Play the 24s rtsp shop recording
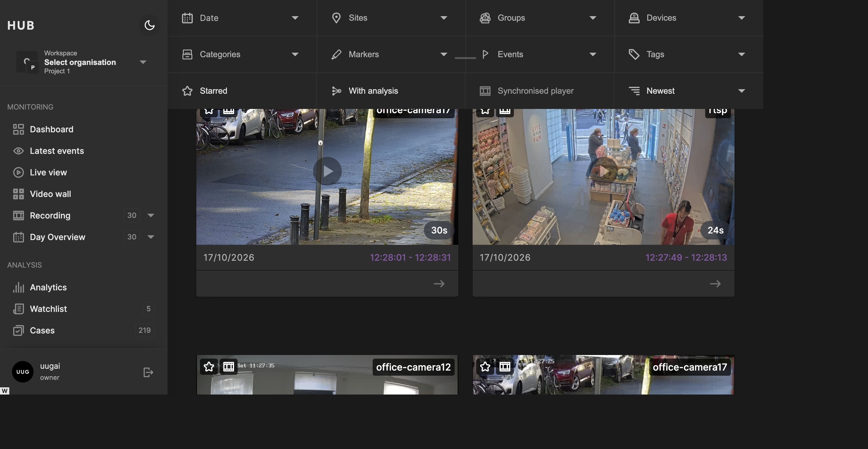This screenshot has width=868, height=449. (x=603, y=171)
